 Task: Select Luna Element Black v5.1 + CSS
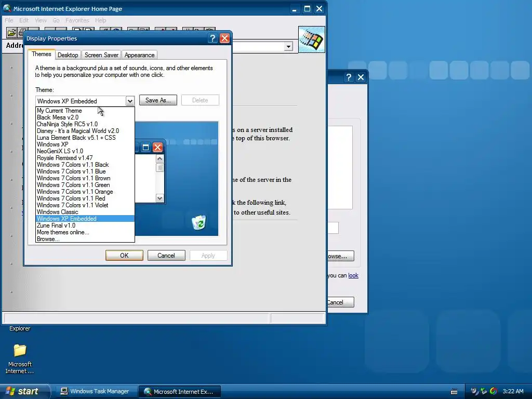[85, 138]
